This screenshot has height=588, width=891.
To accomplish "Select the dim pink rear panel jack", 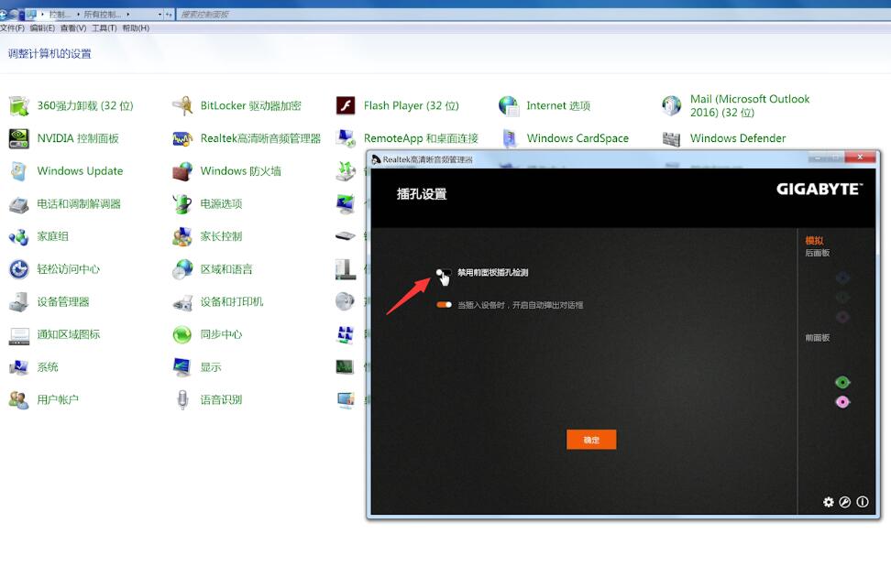I will (x=842, y=317).
